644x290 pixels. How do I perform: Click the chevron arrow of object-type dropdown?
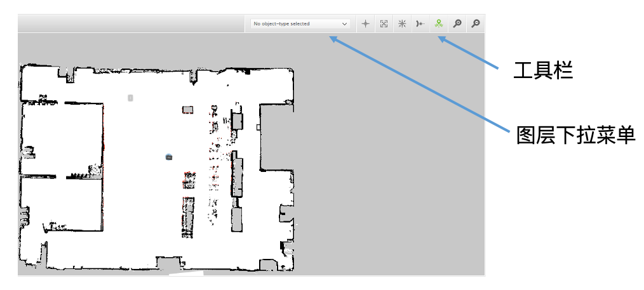point(345,23)
